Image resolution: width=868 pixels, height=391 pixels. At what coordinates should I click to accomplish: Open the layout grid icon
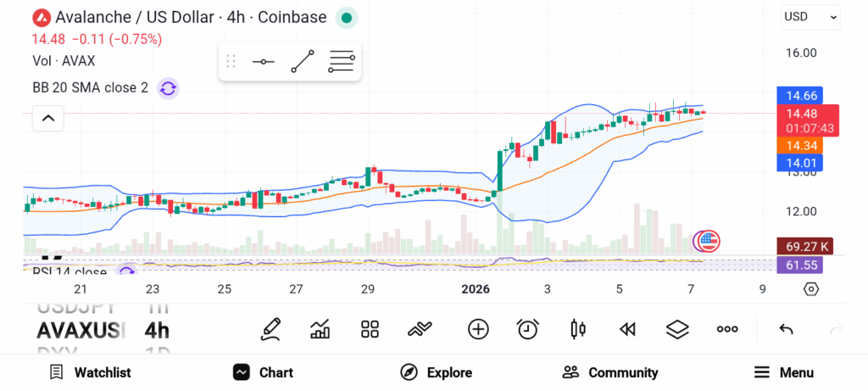[x=370, y=329]
